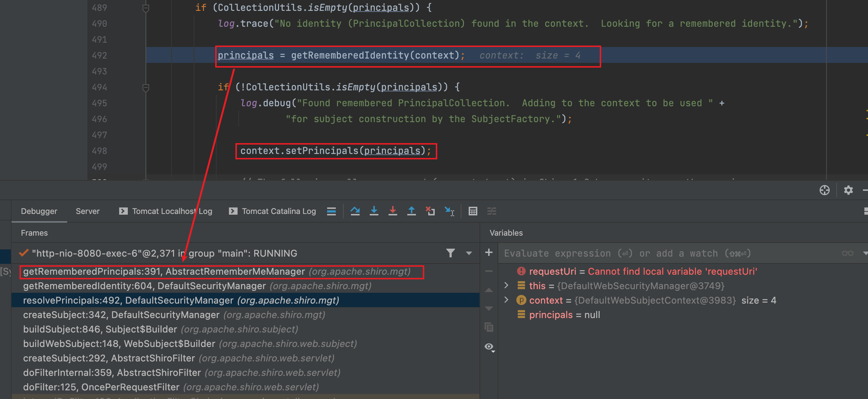
Task: Toggle watches view eye icon
Action: (489, 347)
